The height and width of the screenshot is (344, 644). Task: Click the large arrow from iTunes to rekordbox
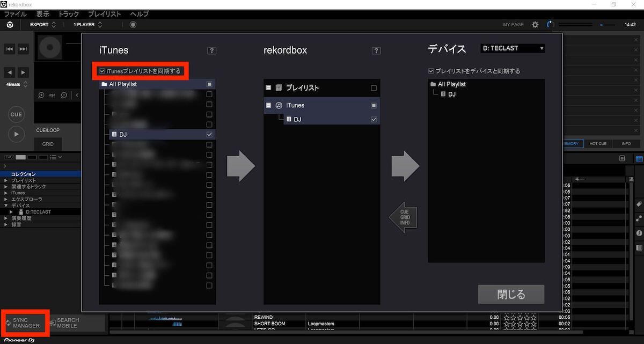point(241,166)
